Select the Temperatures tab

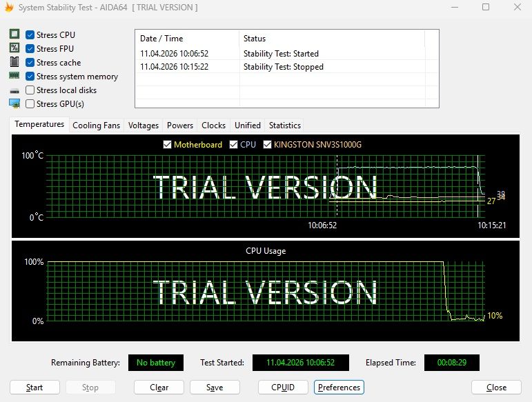pyautogui.click(x=39, y=124)
